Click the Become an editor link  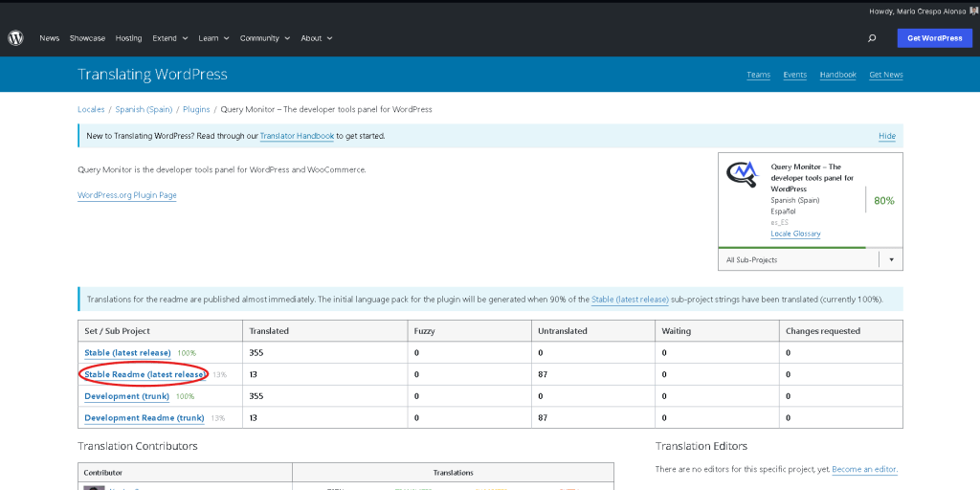pyautogui.click(x=864, y=469)
